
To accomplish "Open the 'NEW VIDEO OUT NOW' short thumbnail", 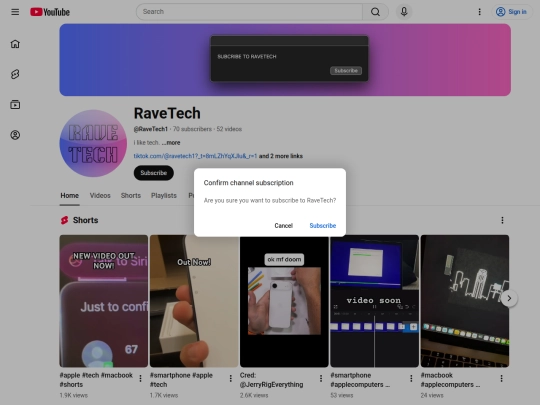I will (104, 301).
